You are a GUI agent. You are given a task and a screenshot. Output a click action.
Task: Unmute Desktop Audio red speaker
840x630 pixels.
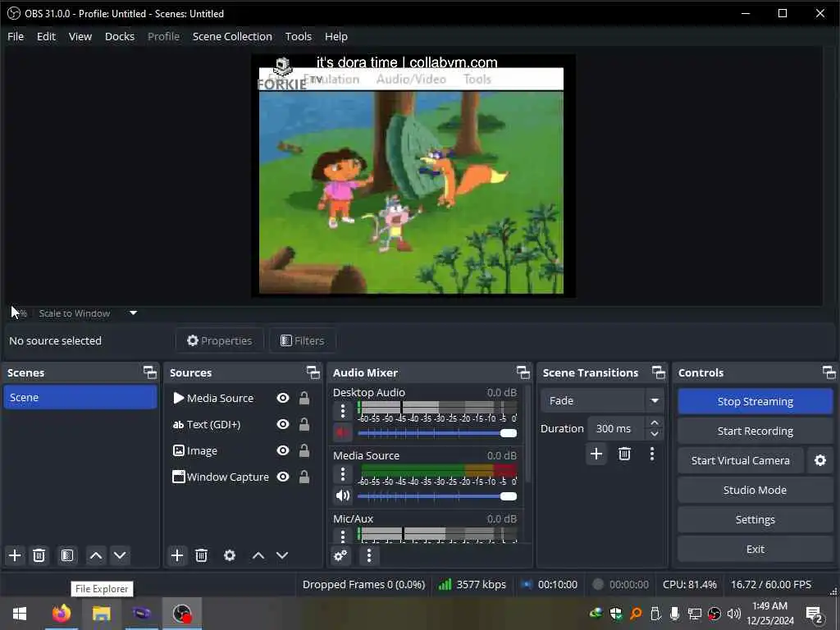(x=343, y=432)
